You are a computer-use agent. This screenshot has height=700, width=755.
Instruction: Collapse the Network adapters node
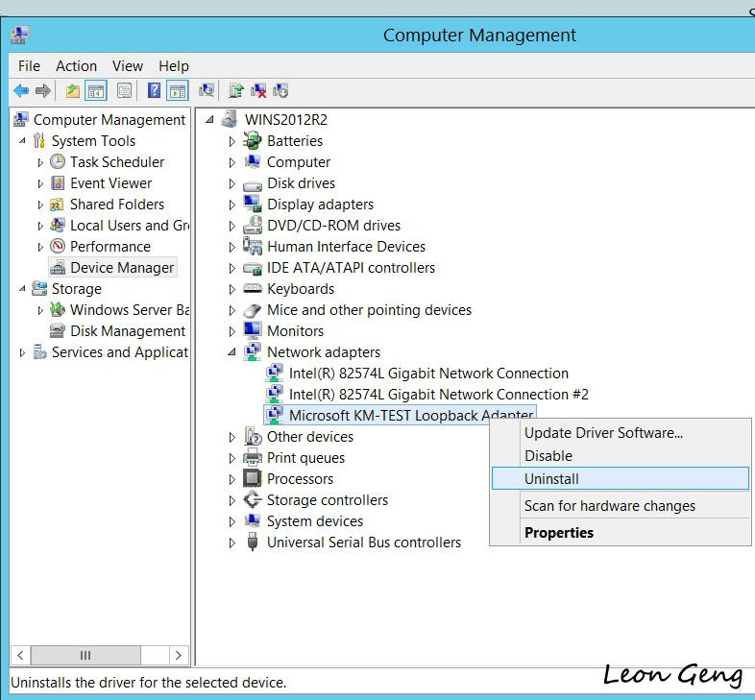pos(231,352)
